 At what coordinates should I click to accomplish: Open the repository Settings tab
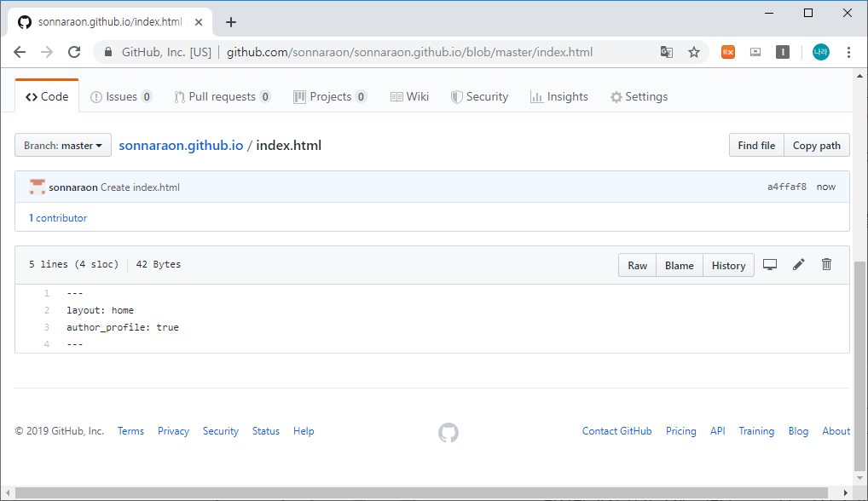639,97
